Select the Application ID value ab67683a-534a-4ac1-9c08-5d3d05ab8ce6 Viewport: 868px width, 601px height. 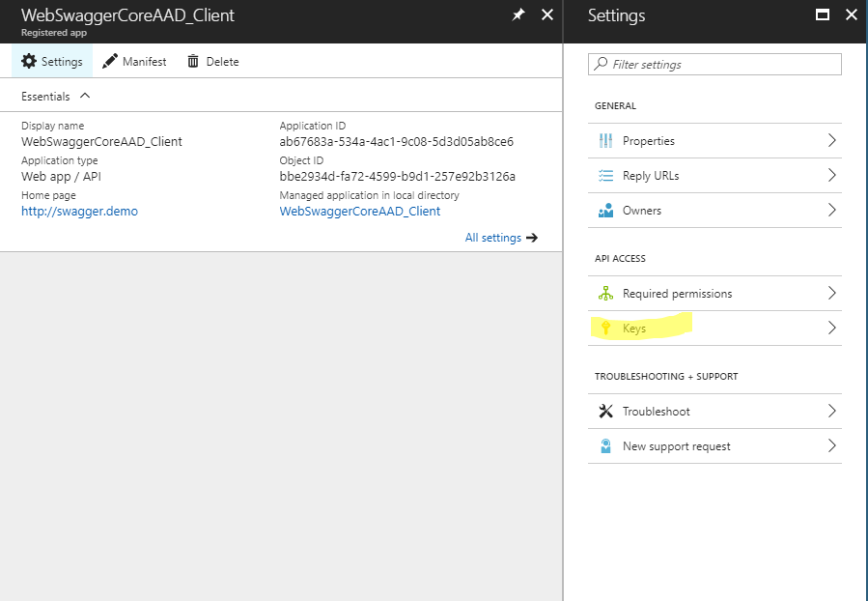[x=397, y=141]
